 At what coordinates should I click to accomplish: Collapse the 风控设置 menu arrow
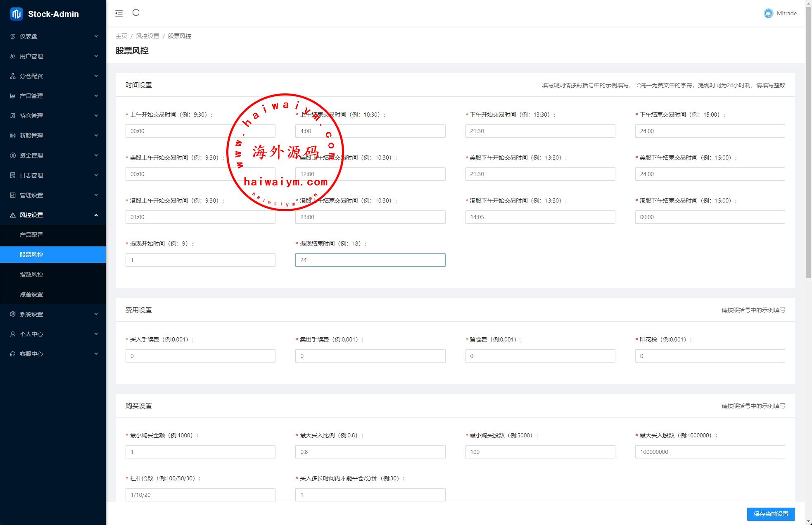click(96, 215)
